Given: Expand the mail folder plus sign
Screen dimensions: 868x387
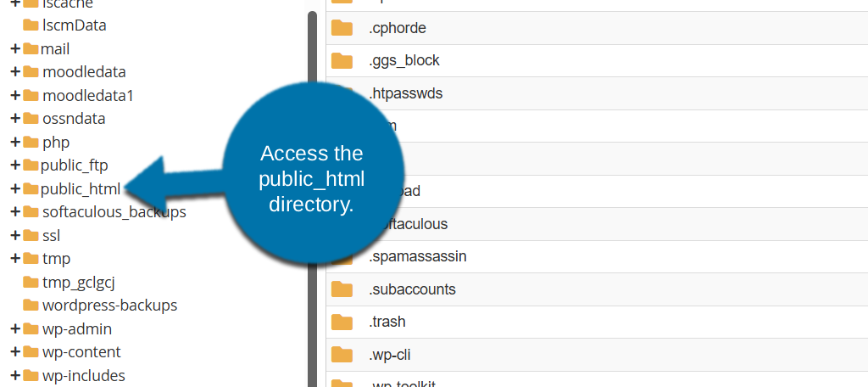Looking at the screenshot, I should (15, 49).
